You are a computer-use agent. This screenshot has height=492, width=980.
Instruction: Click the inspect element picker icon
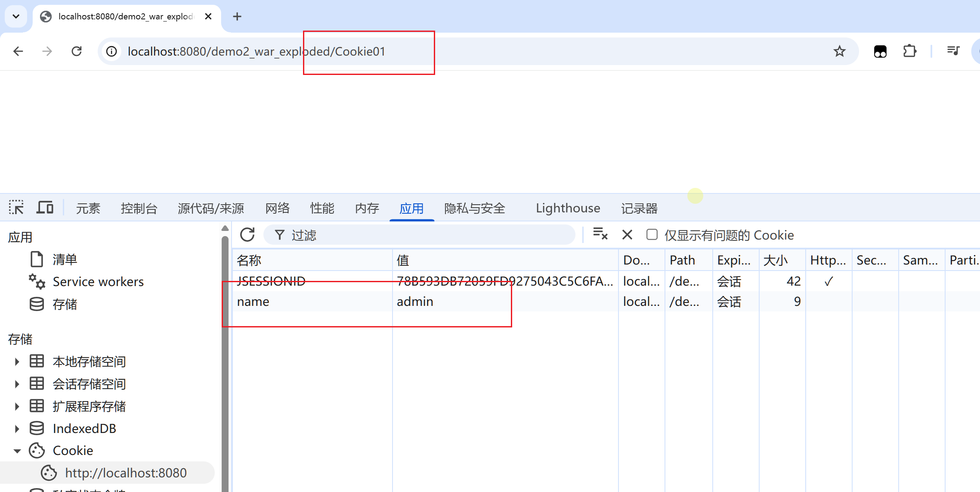click(x=16, y=208)
